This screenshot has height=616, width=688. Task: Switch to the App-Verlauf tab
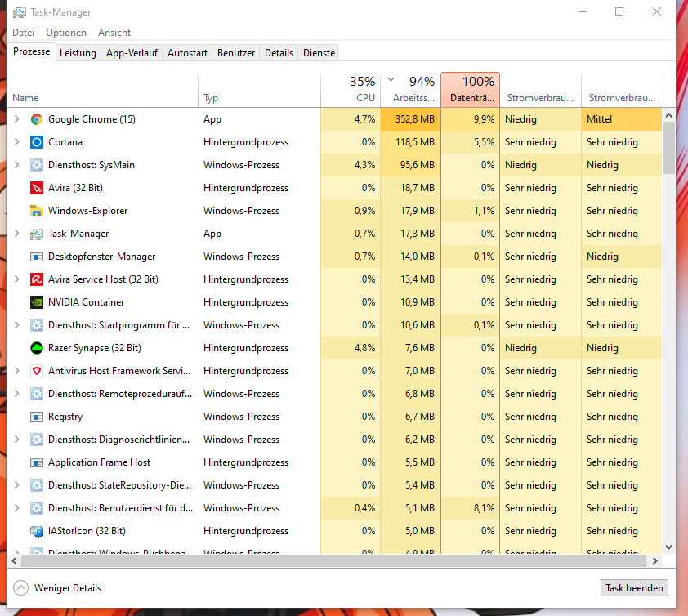(132, 53)
